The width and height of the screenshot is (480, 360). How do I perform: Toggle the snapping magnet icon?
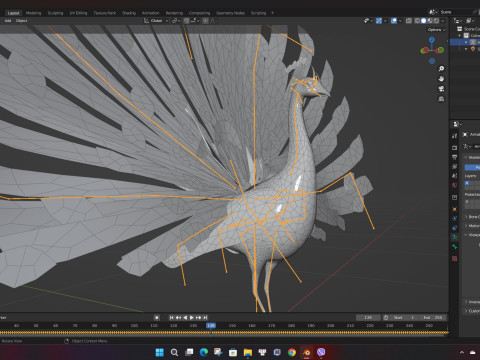(187, 21)
